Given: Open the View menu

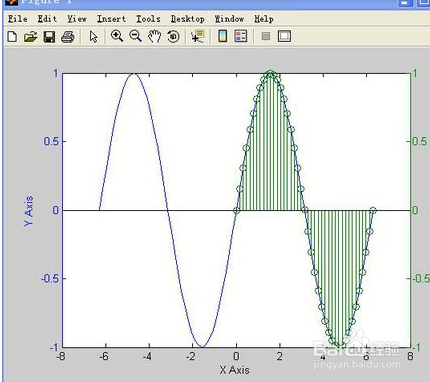Looking at the screenshot, I should tap(77, 19).
